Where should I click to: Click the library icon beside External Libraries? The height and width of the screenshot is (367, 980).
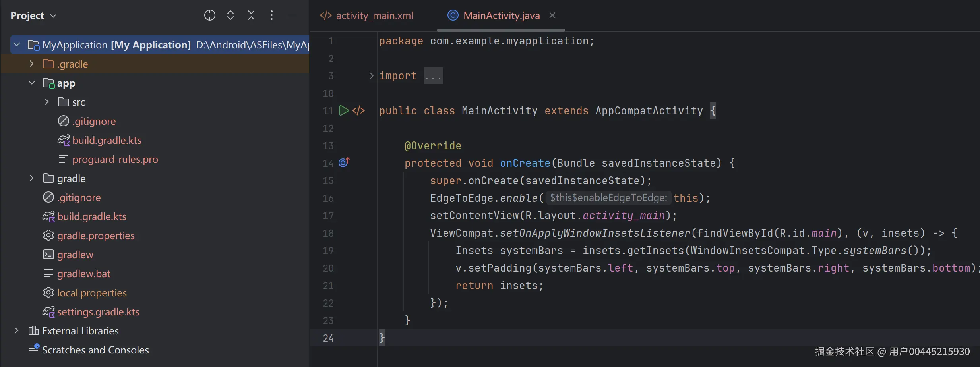[x=33, y=330]
